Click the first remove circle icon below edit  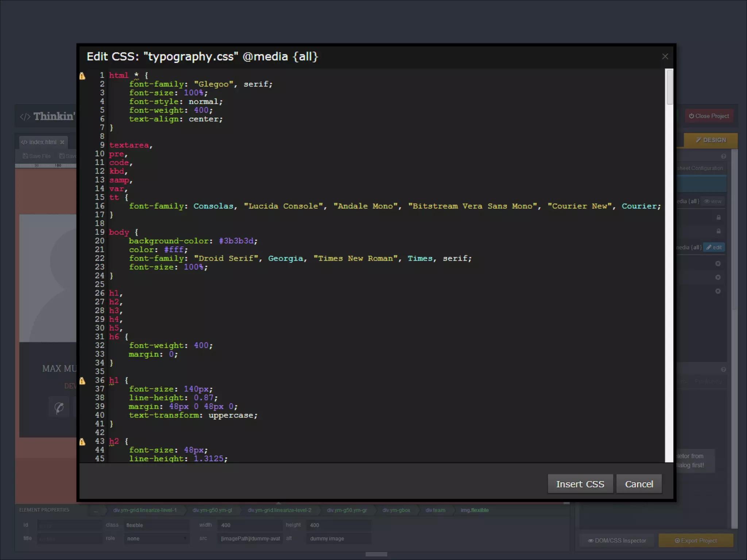[x=718, y=264]
